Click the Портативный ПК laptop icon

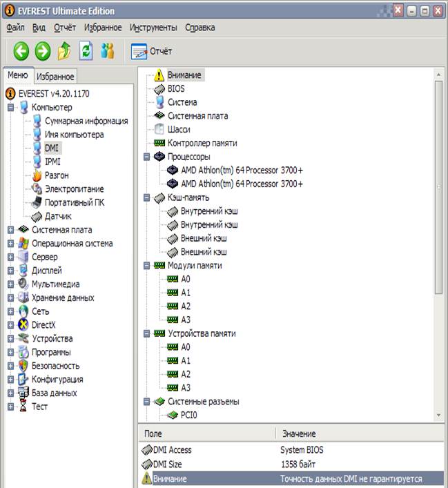37,202
